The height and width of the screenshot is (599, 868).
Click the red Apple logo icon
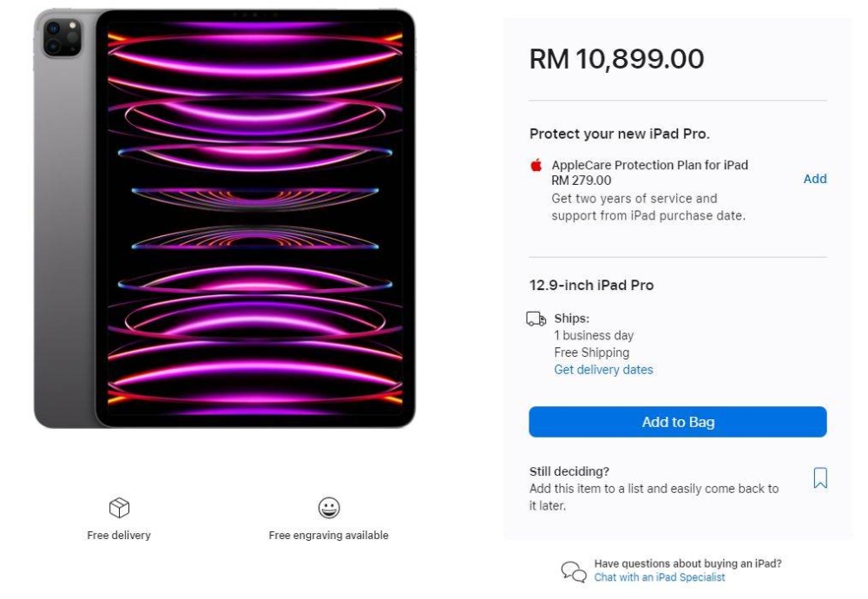pyautogui.click(x=536, y=165)
